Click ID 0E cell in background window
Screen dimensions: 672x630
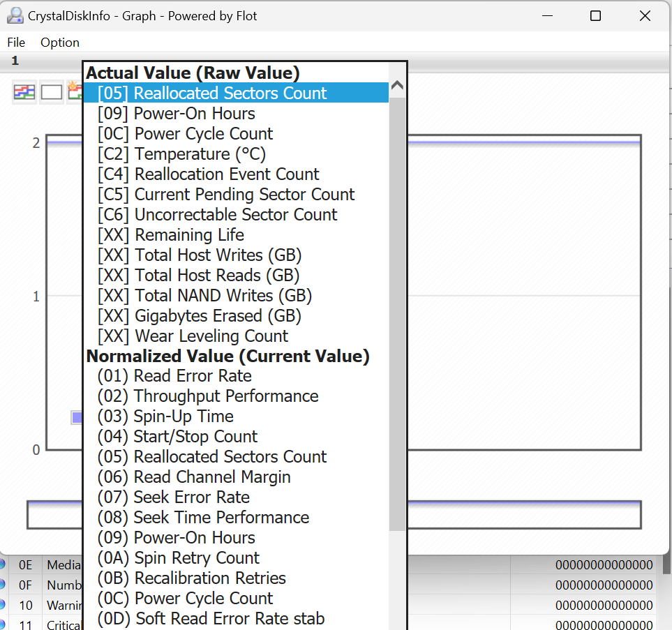click(25, 565)
